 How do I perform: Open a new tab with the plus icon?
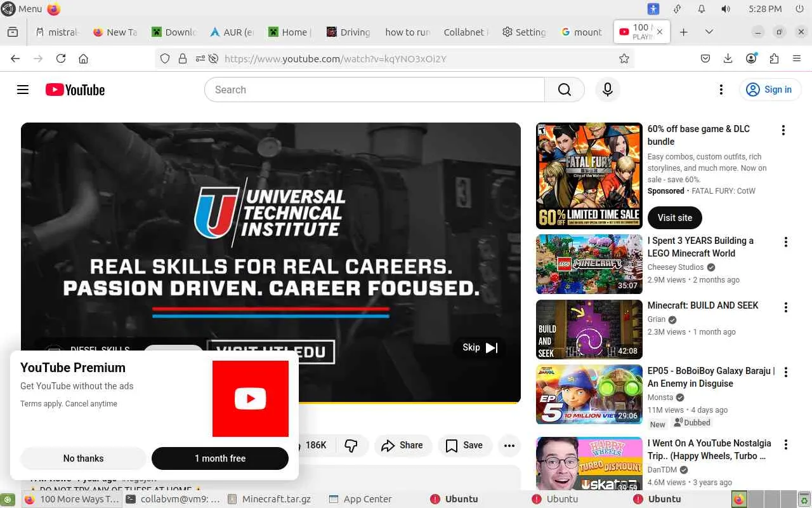(683, 32)
